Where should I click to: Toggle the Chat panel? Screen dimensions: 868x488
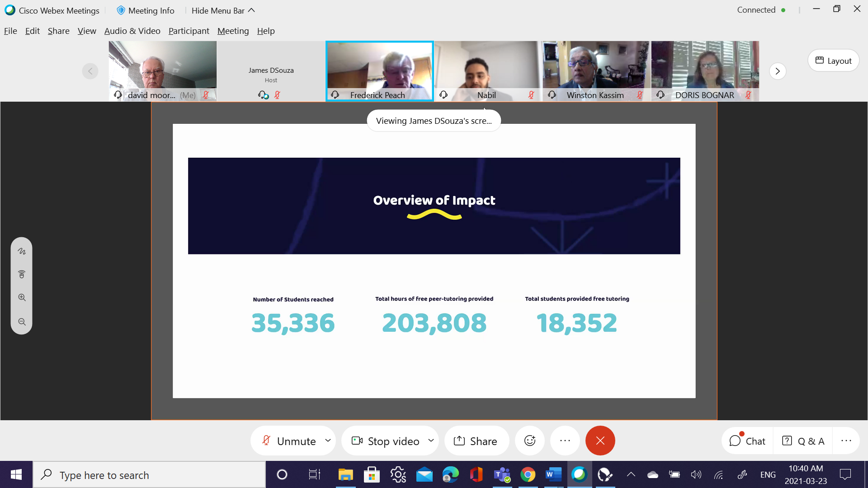coord(747,441)
